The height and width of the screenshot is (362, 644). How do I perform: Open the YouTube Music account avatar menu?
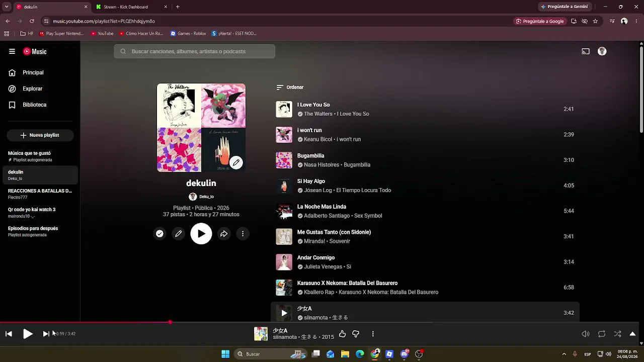(602, 51)
